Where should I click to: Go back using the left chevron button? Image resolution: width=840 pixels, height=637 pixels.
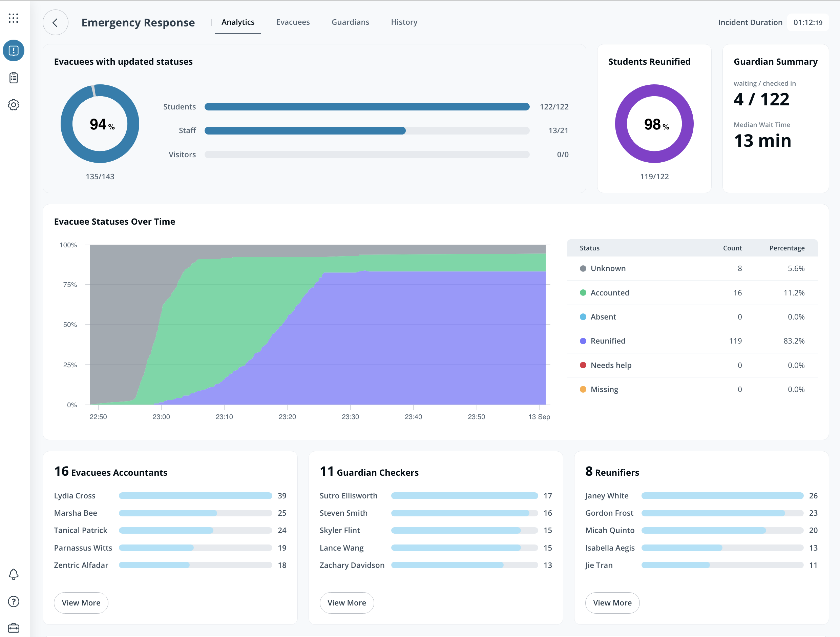pos(56,22)
